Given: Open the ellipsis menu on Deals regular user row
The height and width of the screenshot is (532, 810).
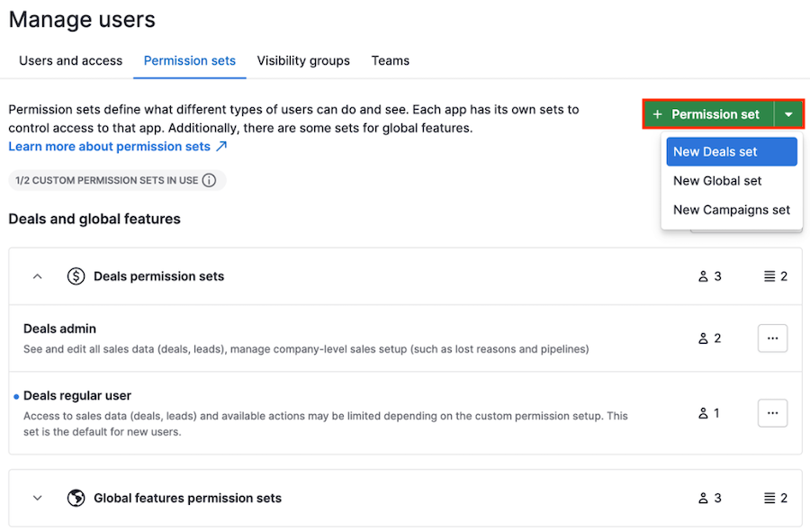Looking at the screenshot, I should click(772, 413).
